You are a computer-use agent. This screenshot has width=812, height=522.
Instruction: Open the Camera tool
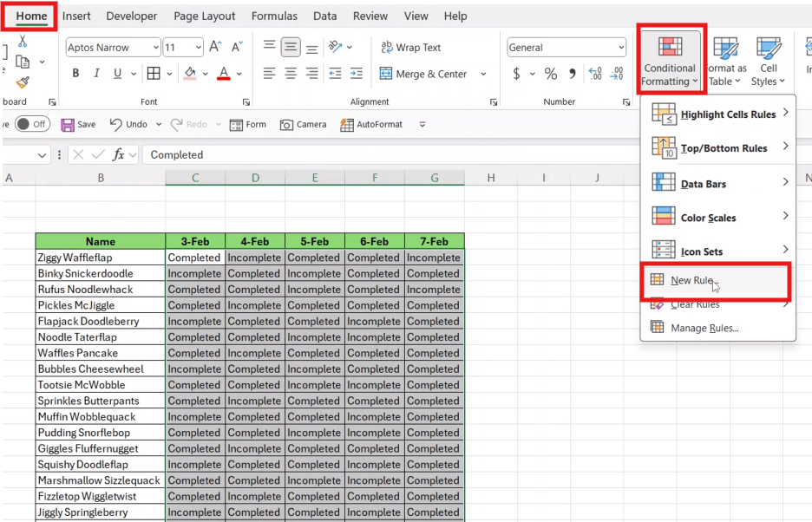click(x=303, y=124)
